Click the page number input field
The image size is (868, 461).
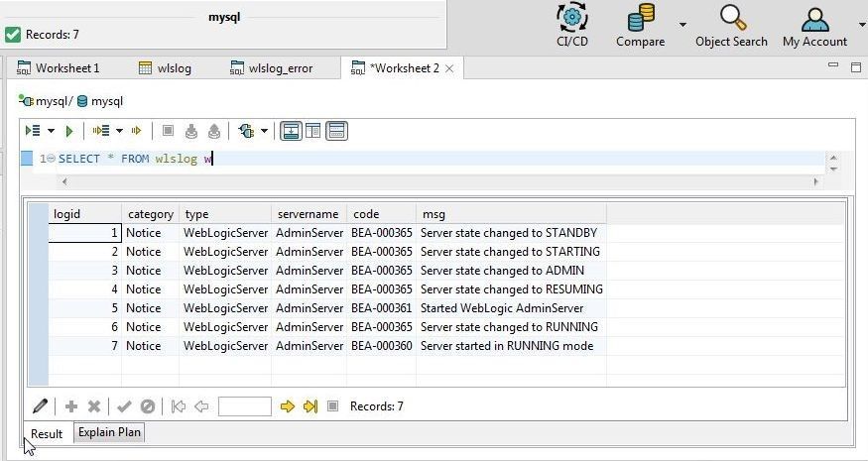coord(245,406)
